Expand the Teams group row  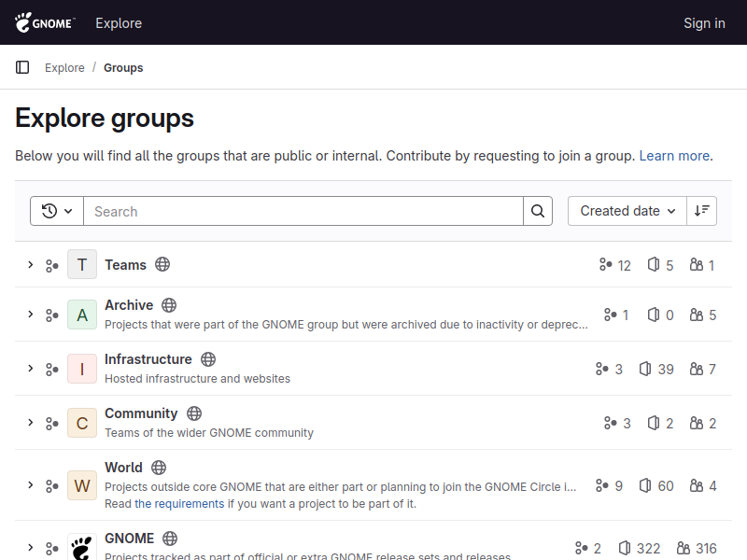[x=31, y=265]
